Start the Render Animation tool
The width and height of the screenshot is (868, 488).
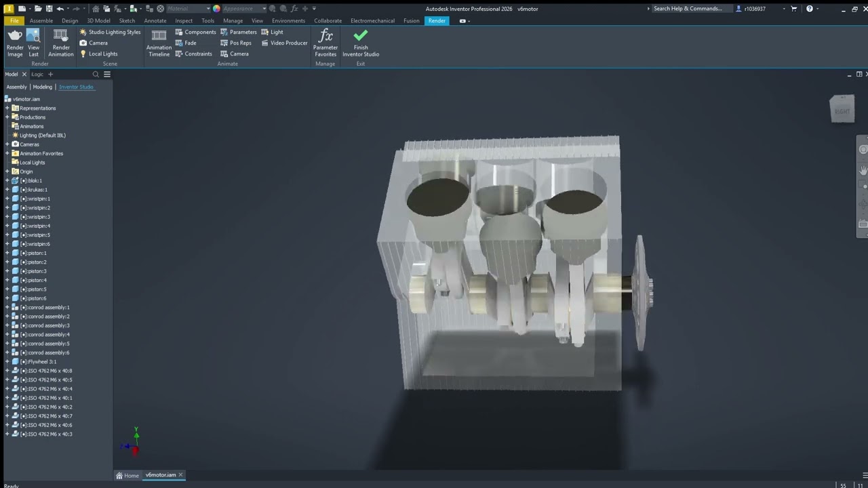coord(60,42)
